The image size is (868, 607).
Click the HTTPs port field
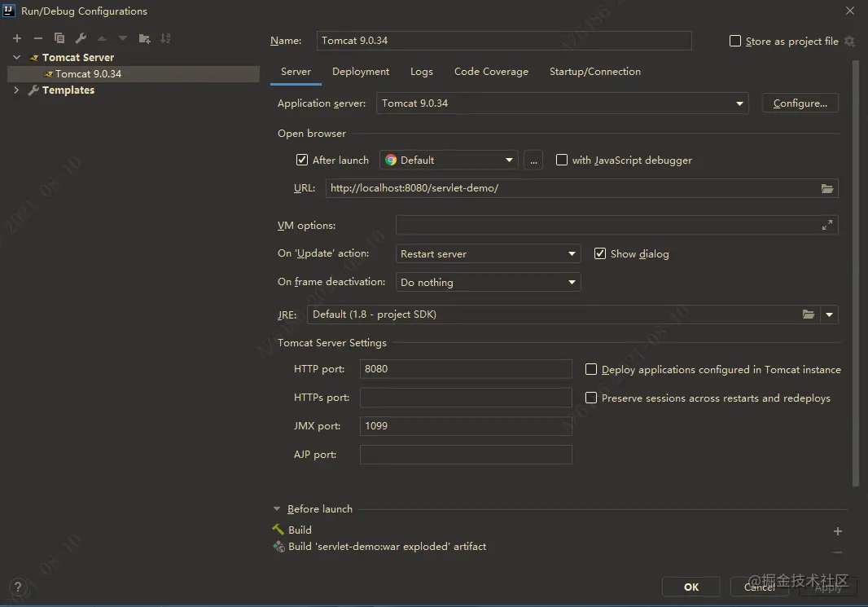pyautogui.click(x=466, y=398)
